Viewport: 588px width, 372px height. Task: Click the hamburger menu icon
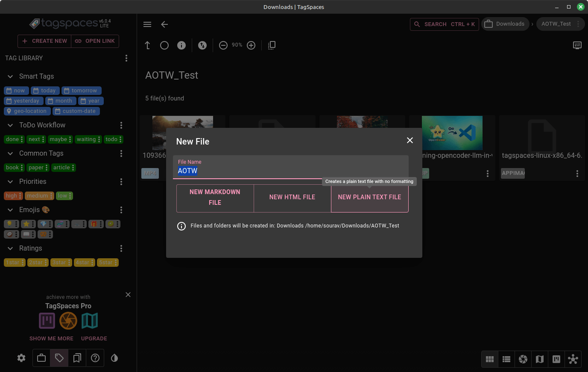147,24
